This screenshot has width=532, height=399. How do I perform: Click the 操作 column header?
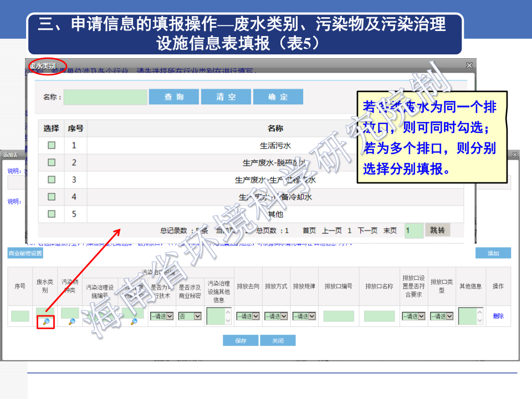tap(498, 287)
